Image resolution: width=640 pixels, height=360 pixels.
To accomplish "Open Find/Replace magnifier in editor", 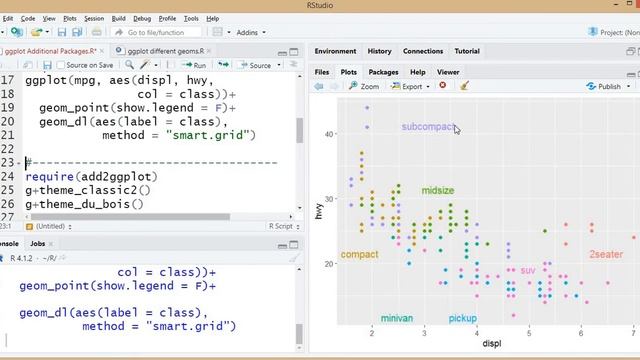I will pyautogui.click(x=129, y=64).
